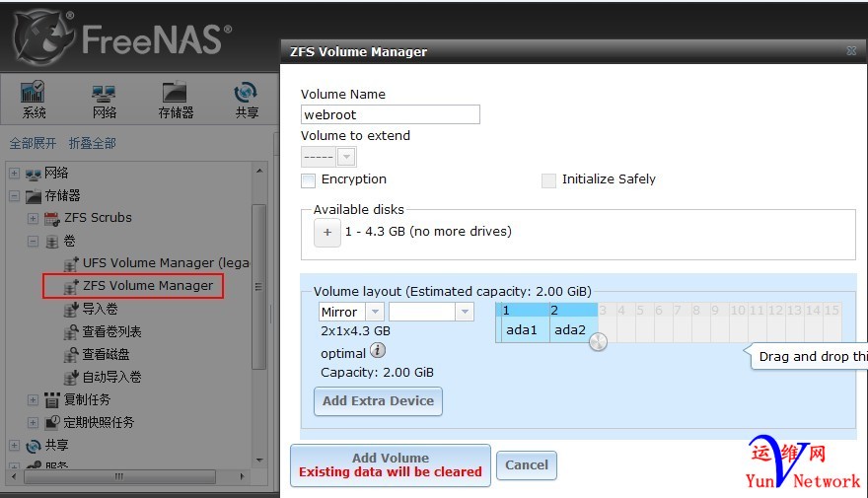Click the tree horizontal scrollbar thumb
The height and width of the screenshot is (498, 868).
(119, 476)
